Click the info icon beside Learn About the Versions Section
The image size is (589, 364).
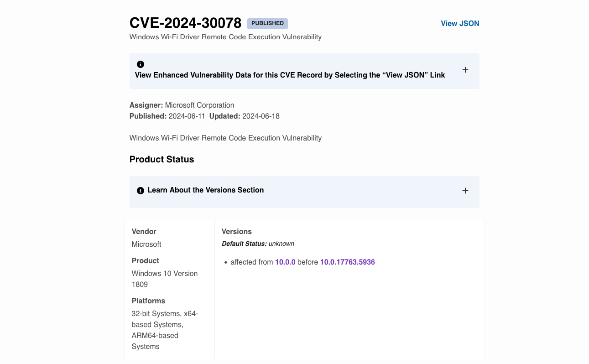140,190
